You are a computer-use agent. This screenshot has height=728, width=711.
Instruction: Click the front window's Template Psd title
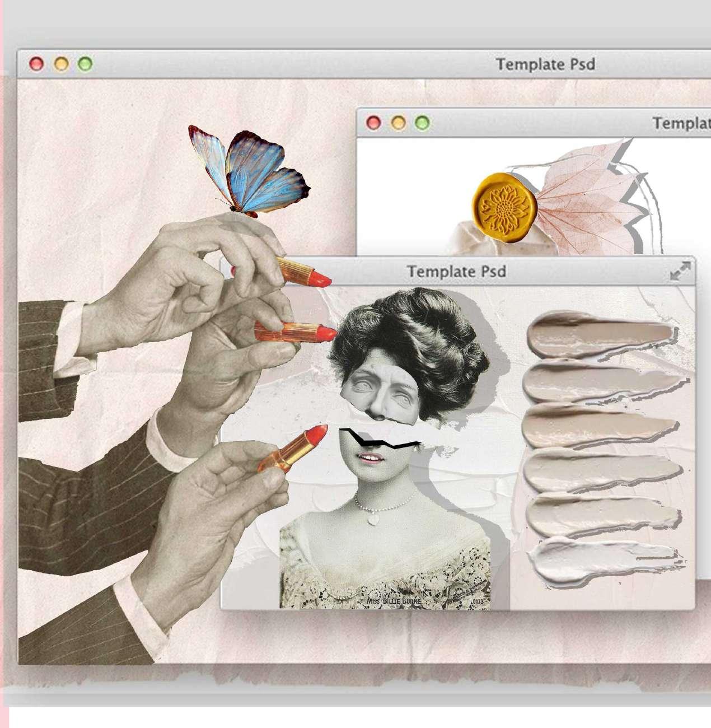(457, 272)
